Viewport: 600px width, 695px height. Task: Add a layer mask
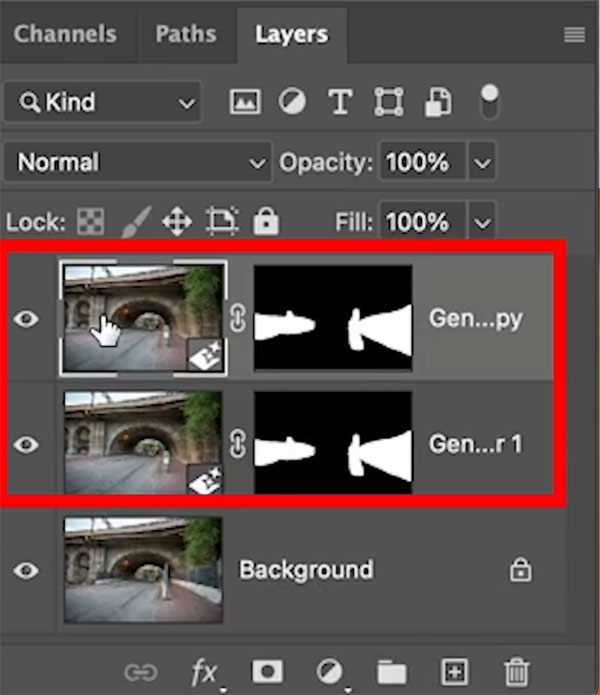coord(267,672)
